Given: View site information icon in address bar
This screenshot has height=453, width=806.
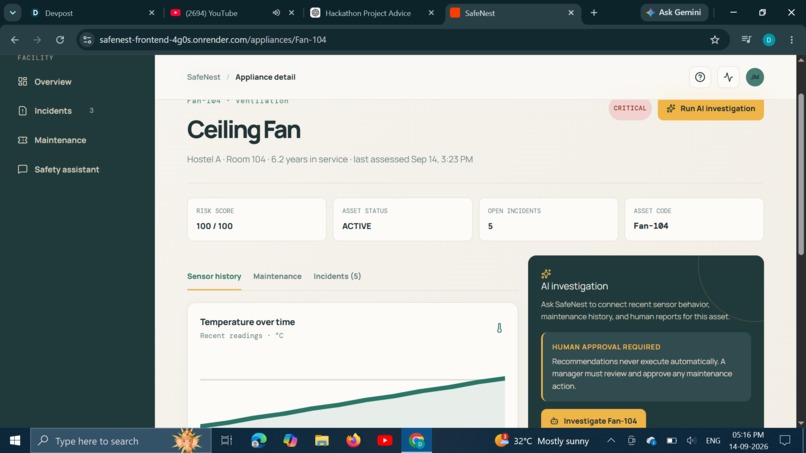Looking at the screenshot, I should (87, 40).
